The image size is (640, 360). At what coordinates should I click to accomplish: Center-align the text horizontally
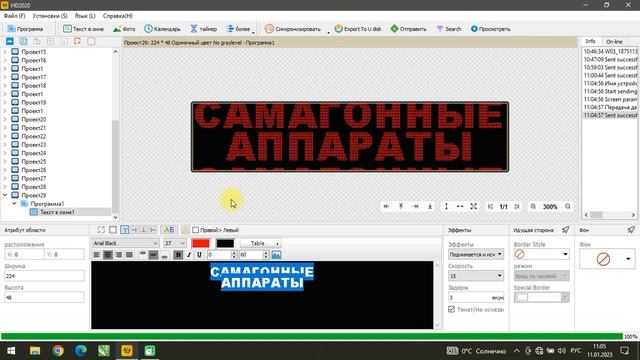tap(108, 255)
